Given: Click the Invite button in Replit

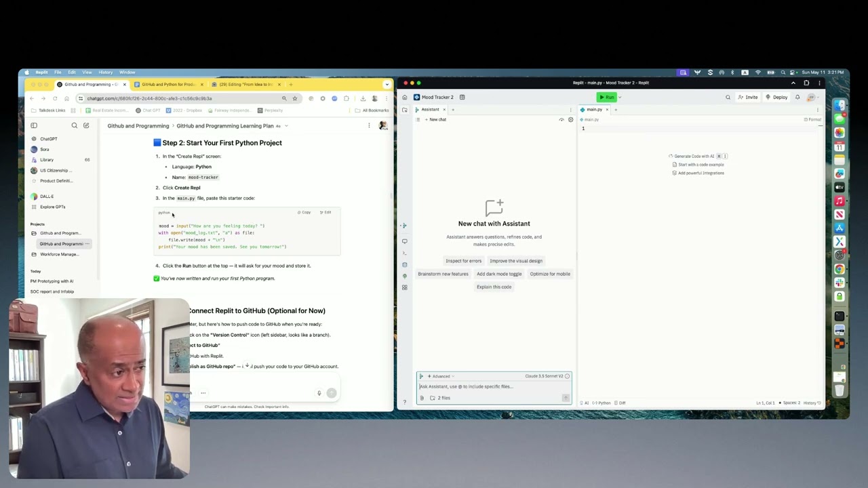Looking at the screenshot, I should click(x=748, y=97).
